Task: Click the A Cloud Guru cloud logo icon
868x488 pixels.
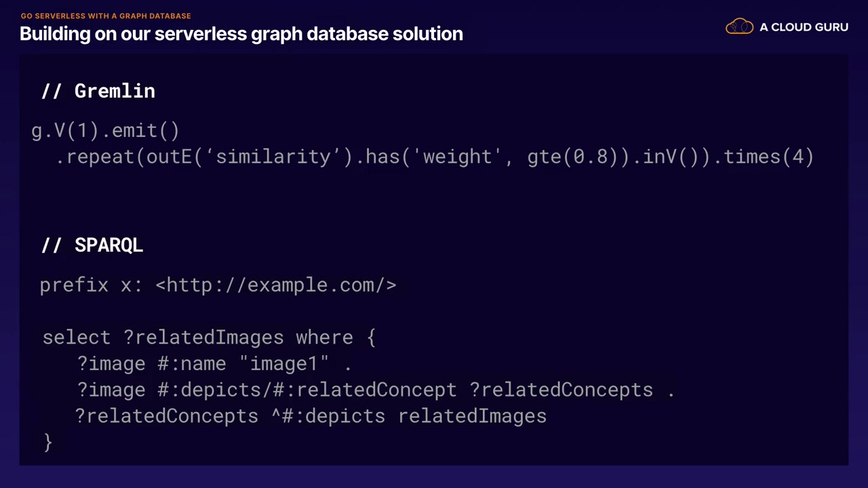Action: click(739, 27)
